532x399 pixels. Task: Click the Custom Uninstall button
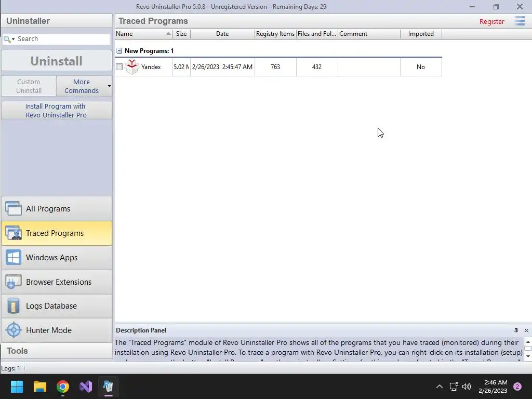click(29, 86)
